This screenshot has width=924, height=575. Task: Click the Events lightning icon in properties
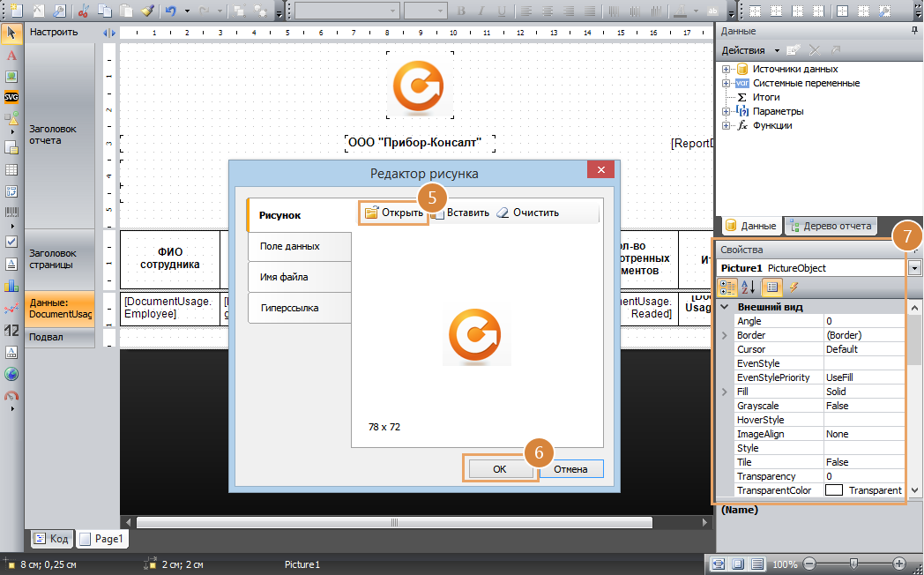point(794,287)
